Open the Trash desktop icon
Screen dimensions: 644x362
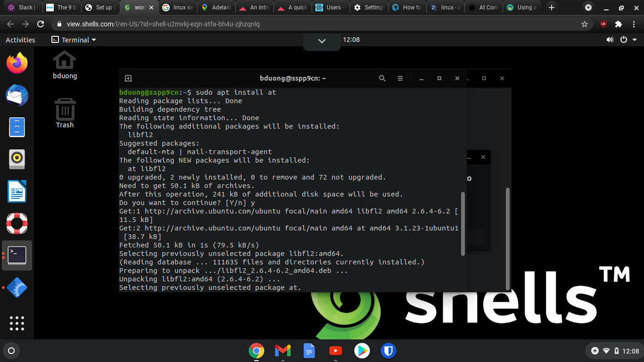[65, 113]
